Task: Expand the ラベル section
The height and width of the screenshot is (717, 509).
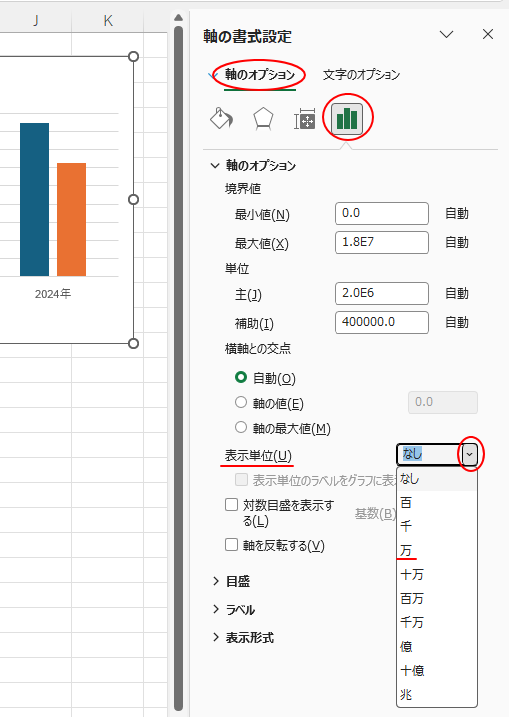Action: tap(216, 609)
